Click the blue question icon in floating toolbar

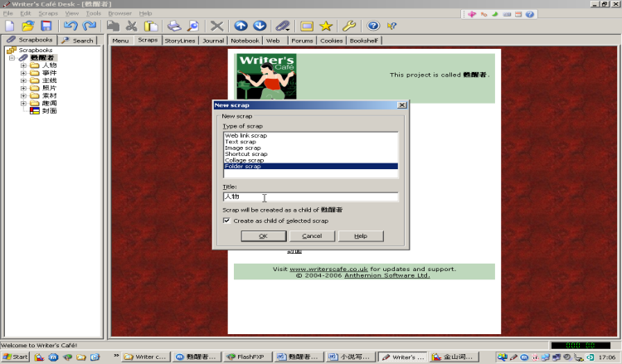coord(530,14)
